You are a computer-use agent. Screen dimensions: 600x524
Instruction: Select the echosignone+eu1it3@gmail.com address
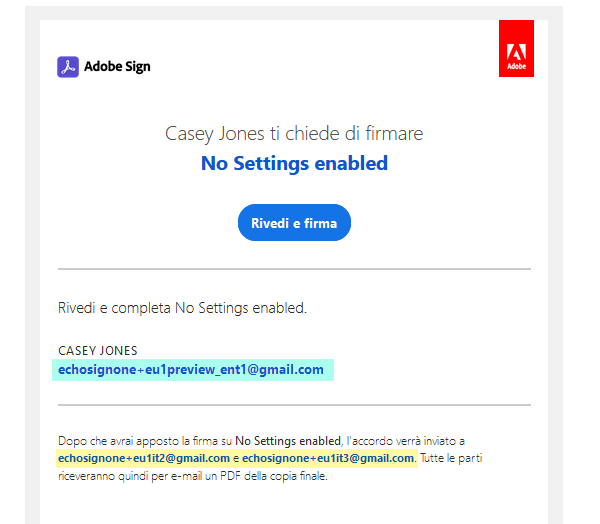coord(328,457)
